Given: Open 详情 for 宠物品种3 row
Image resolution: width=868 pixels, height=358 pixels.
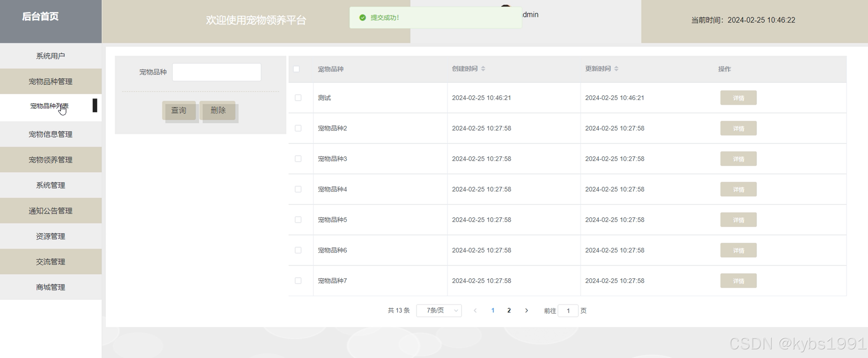Looking at the screenshot, I should [738, 159].
